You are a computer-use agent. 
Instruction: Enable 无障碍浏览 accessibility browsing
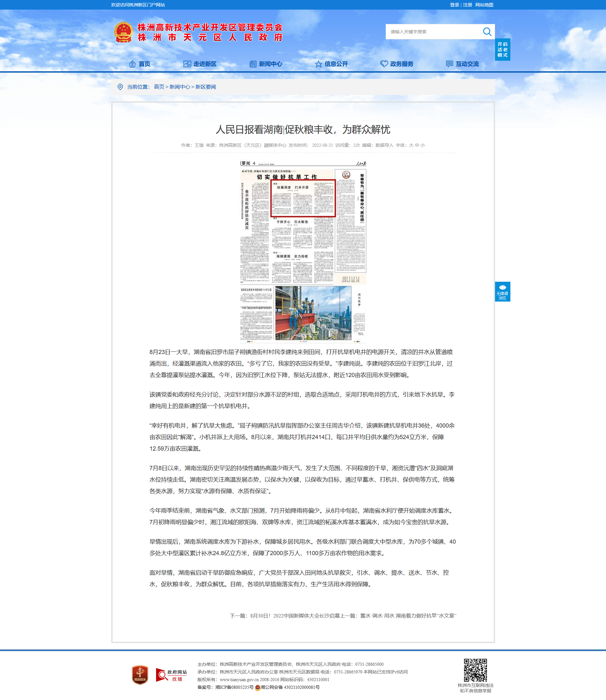502,292
